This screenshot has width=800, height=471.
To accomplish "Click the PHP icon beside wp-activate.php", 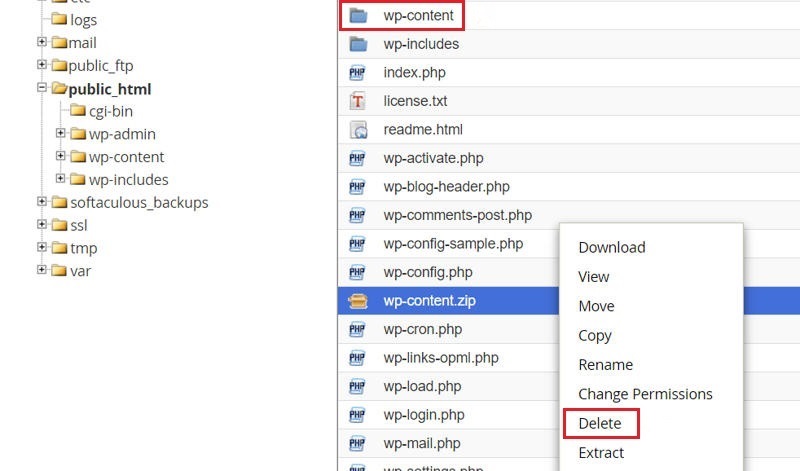I will tap(357, 159).
